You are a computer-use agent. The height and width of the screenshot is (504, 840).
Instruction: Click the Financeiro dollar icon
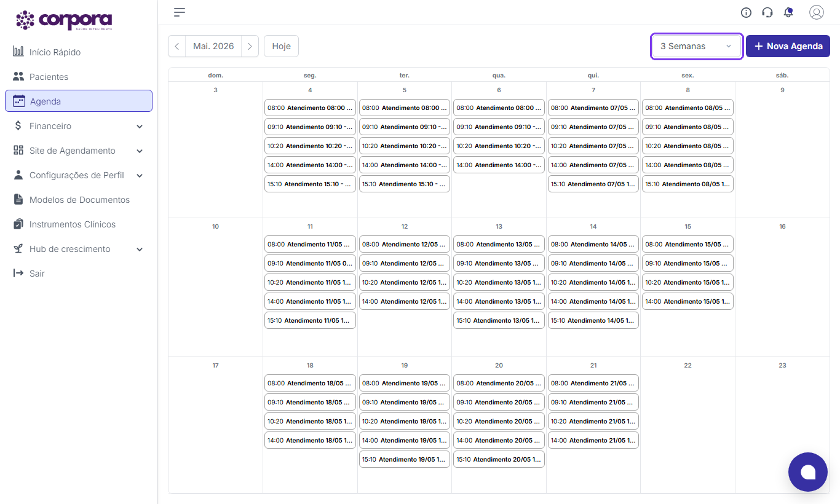[x=18, y=126]
